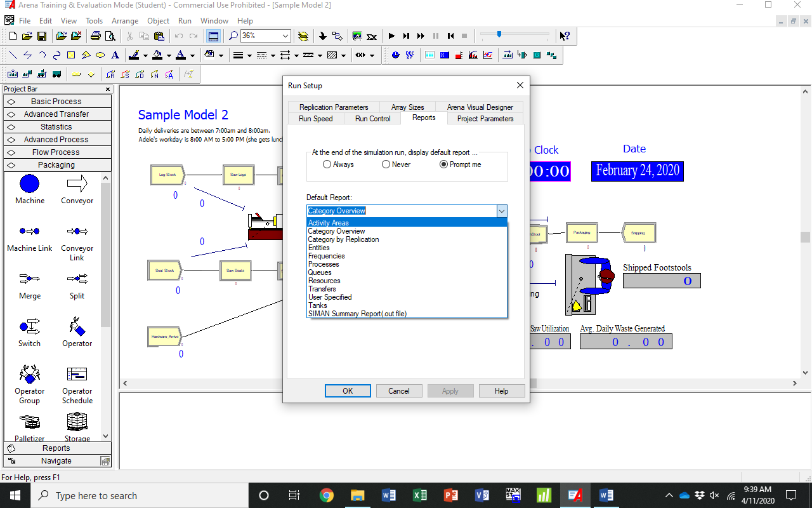Expand the Basic Process panel
This screenshot has height=508, width=812.
[57, 102]
